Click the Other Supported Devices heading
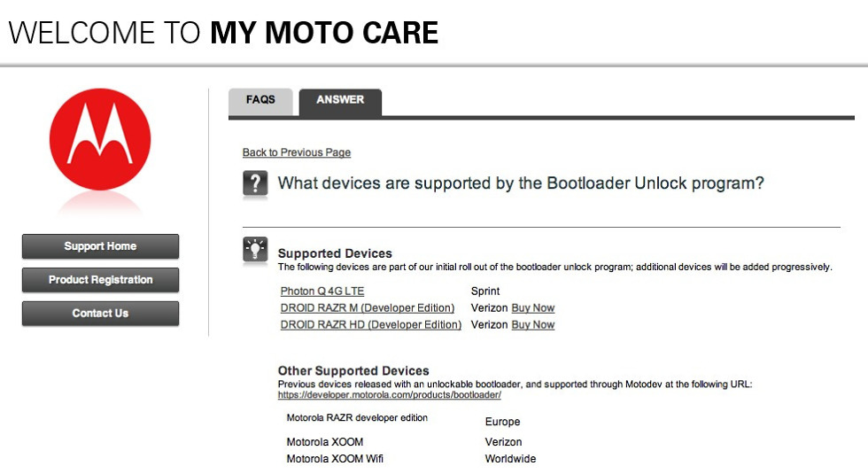Screen dimensions: 868x474 click(353, 371)
